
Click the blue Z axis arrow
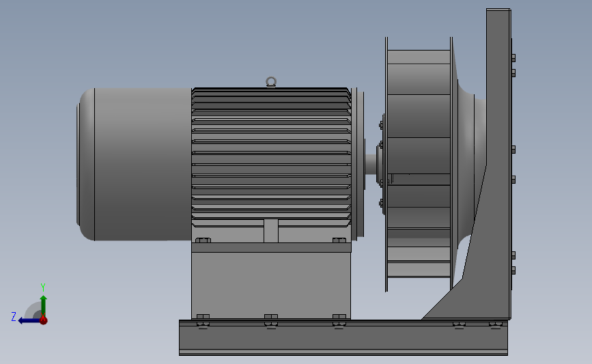[28, 320]
